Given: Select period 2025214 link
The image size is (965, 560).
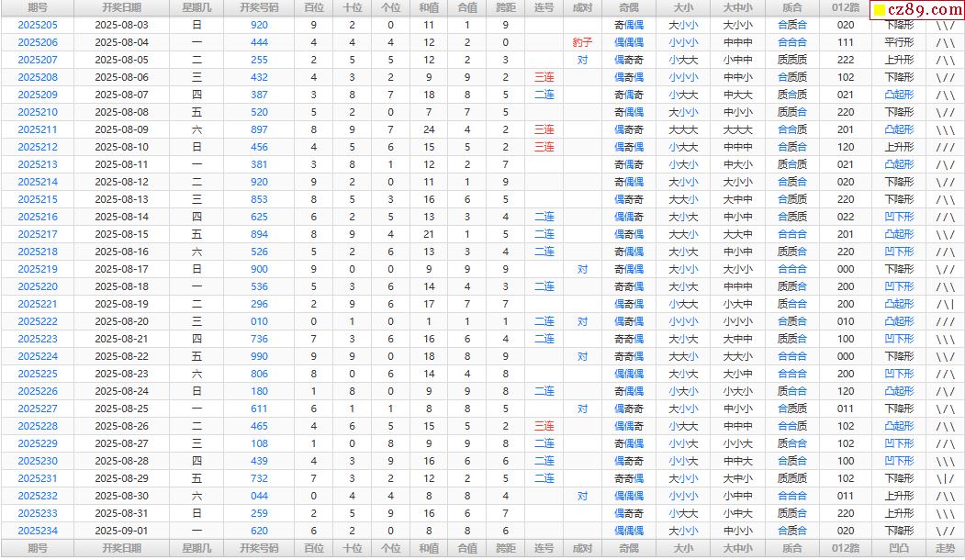Looking at the screenshot, I should (38, 182).
